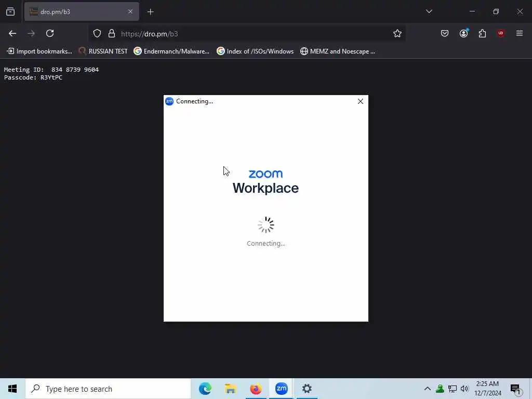Click the green user tray icon
The image size is (532, 399).
pyautogui.click(x=440, y=389)
